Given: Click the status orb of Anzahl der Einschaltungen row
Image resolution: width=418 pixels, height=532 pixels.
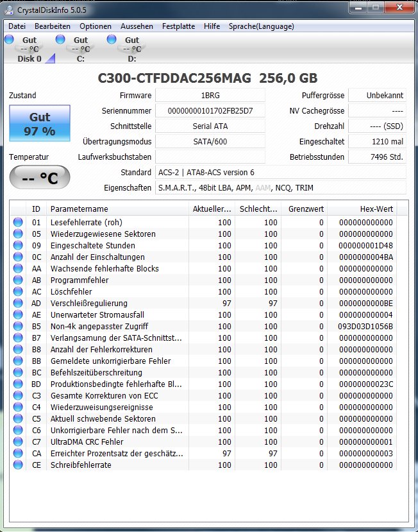Looking at the screenshot, I should click(18, 257).
